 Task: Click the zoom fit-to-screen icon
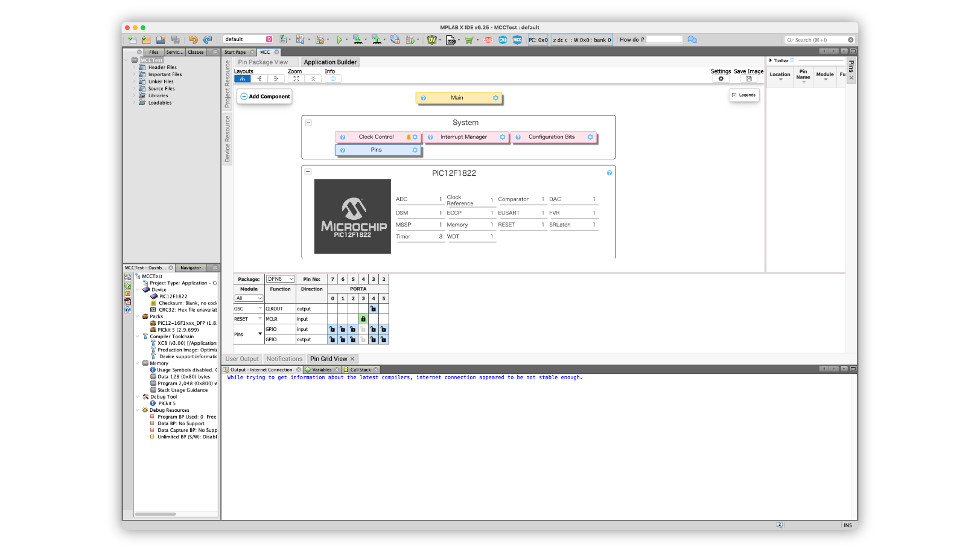click(x=296, y=79)
